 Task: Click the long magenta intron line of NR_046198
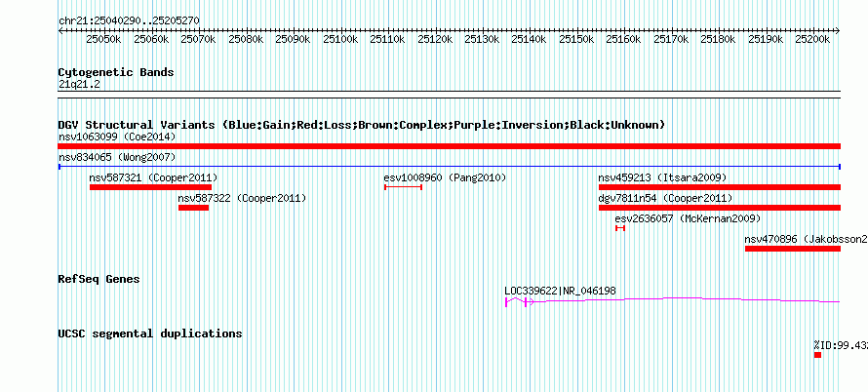coord(687,299)
